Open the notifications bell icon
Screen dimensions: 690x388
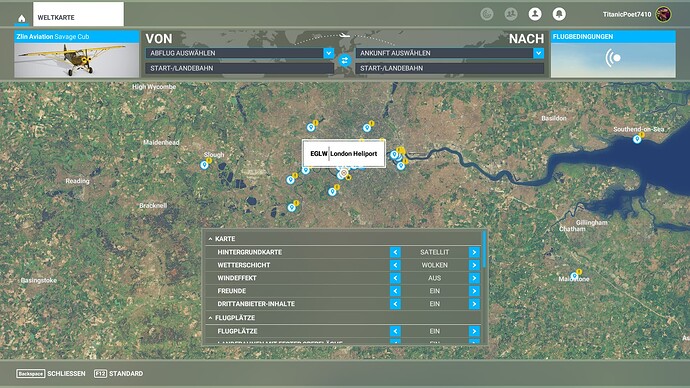559,14
